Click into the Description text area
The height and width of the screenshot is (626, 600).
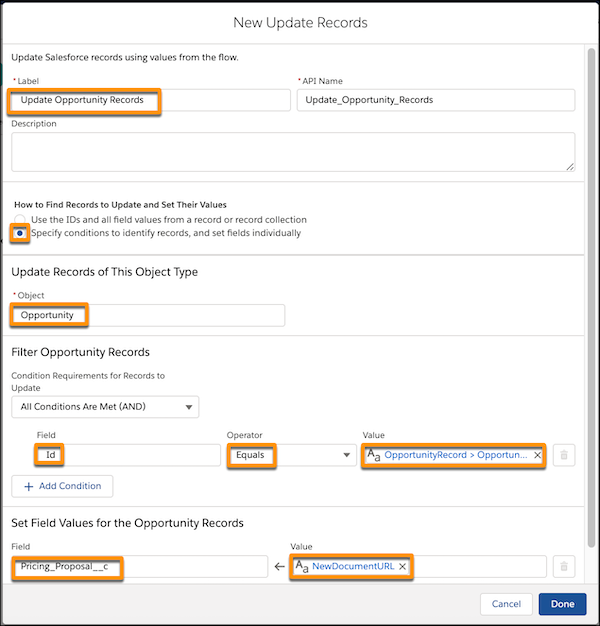pyautogui.click(x=293, y=152)
